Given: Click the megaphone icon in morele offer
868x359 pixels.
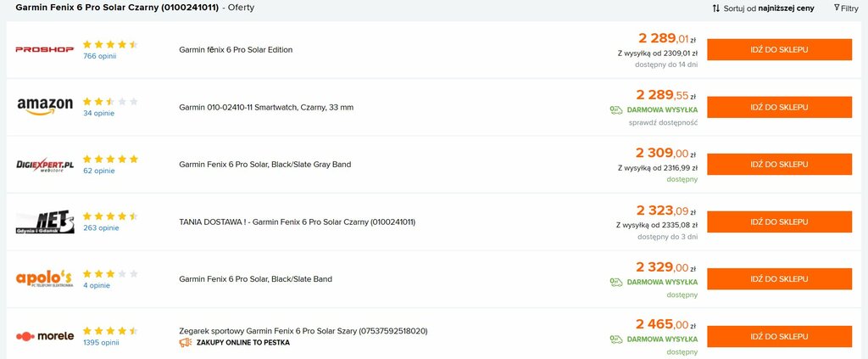Looking at the screenshot, I should 186,342.
